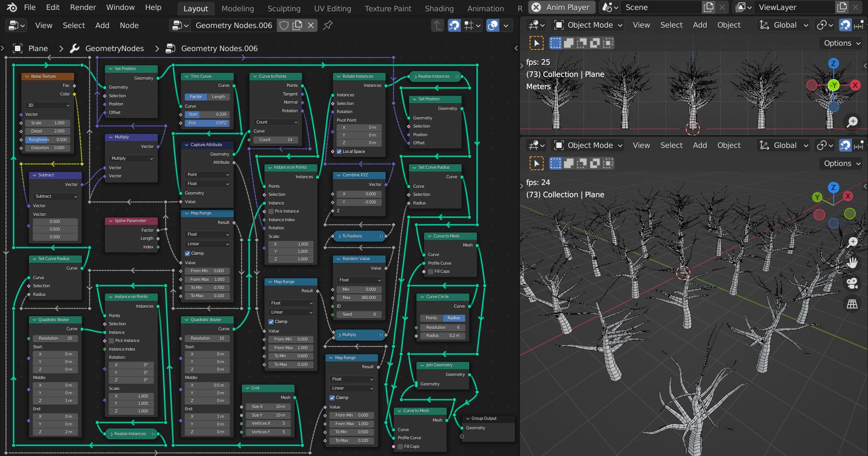Open node editor type selector
Screen dimensions: 868x456
click(17, 25)
